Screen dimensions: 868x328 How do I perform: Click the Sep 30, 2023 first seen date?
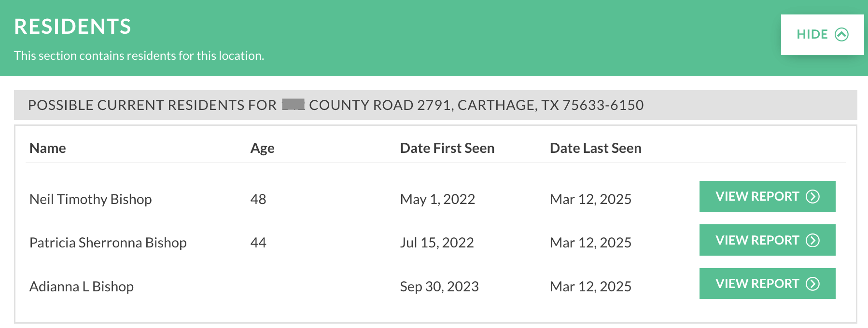pos(439,287)
